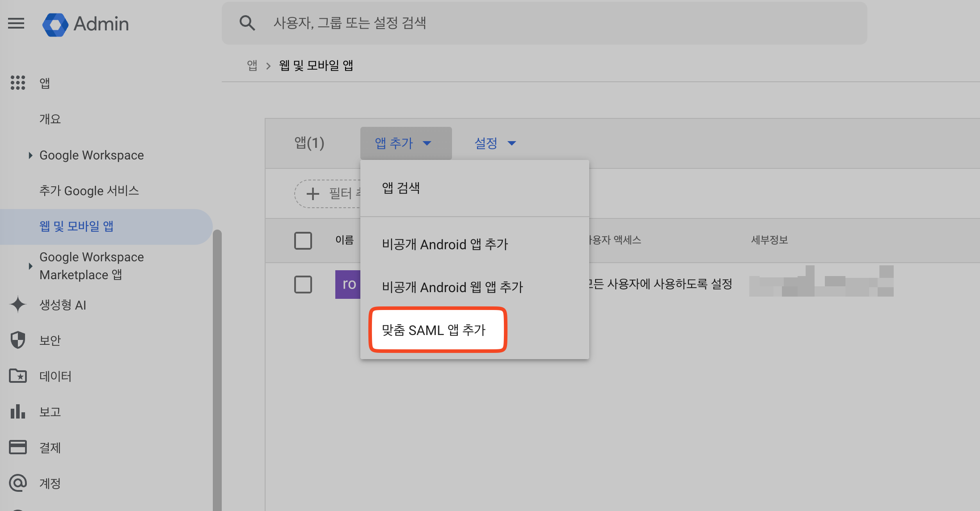Open the 계정 at-sign icon section
The image size is (980, 511).
point(18,483)
